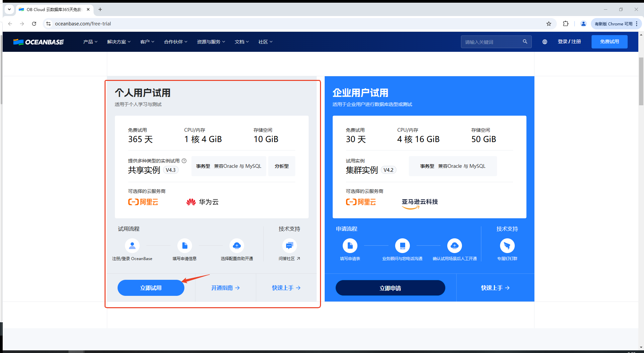Select the 分析型 instance tab
644x353 pixels.
pyautogui.click(x=282, y=166)
